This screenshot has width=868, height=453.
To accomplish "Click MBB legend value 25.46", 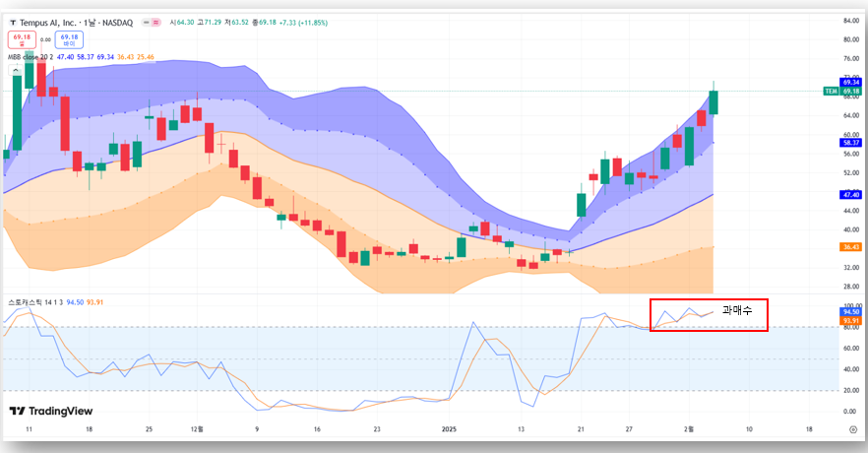I will pyautogui.click(x=146, y=57).
